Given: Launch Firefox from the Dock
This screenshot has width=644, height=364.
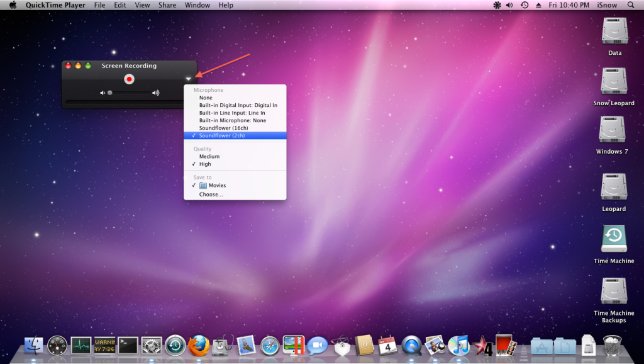Looking at the screenshot, I should click(199, 346).
